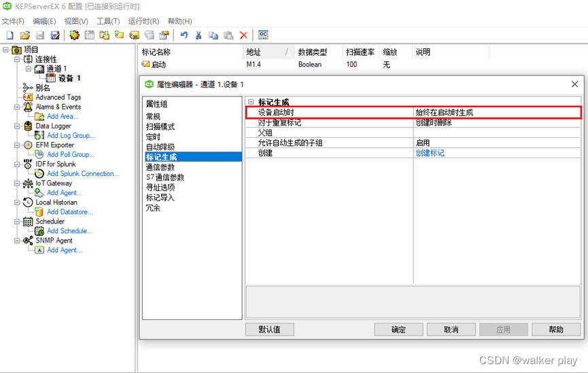Click the Scheduler calendar icon

point(28,221)
